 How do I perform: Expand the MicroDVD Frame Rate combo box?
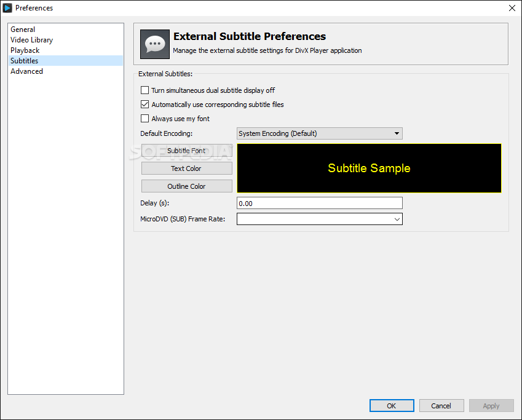tap(320, 219)
